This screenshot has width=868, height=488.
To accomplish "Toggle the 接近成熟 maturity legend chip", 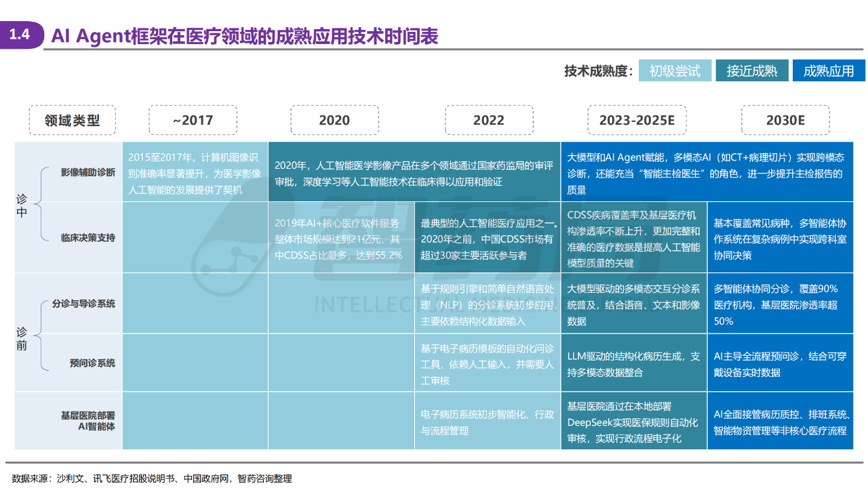I will pos(752,70).
